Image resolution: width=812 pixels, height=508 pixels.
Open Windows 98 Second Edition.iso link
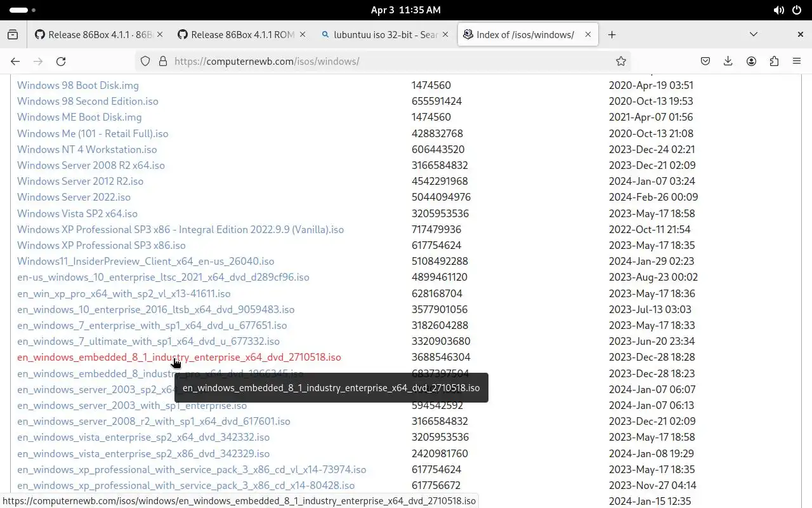click(88, 101)
